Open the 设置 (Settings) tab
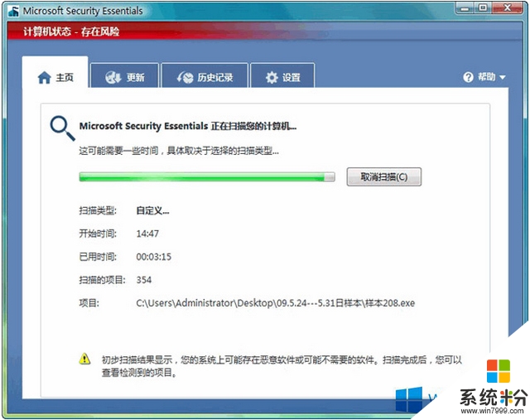Image resolution: width=530 pixels, height=420 pixels. click(x=282, y=75)
